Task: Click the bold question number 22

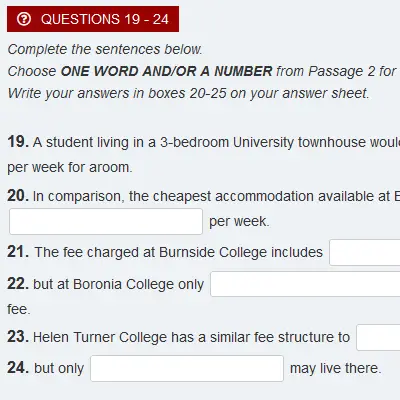Action: (18, 284)
